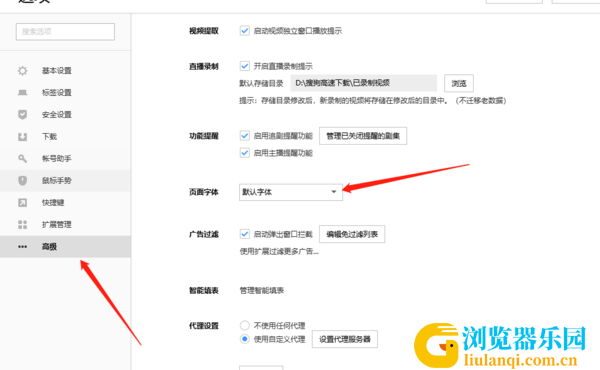600x370 pixels.
Task: Click the tab icon beside 标签设置
Action: pyautogui.click(x=23, y=93)
